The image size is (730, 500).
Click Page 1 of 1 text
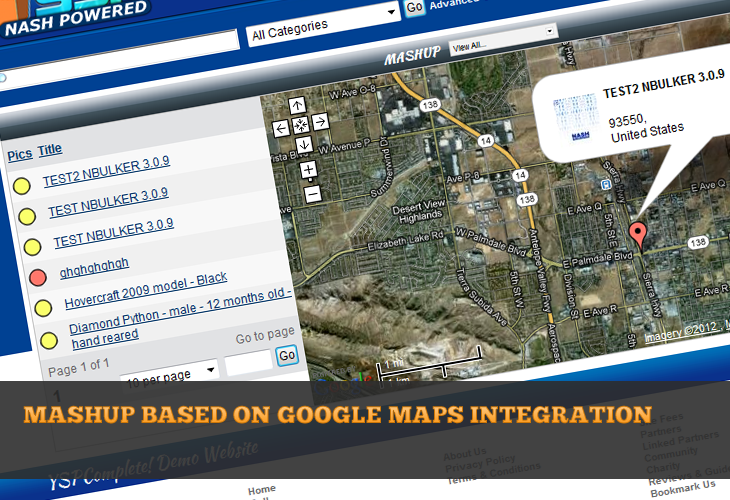[x=79, y=367]
